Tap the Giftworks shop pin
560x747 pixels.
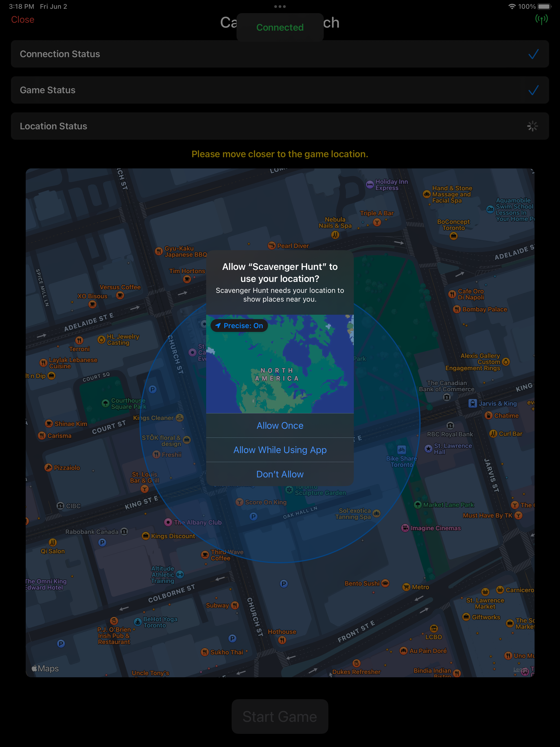[x=466, y=617]
